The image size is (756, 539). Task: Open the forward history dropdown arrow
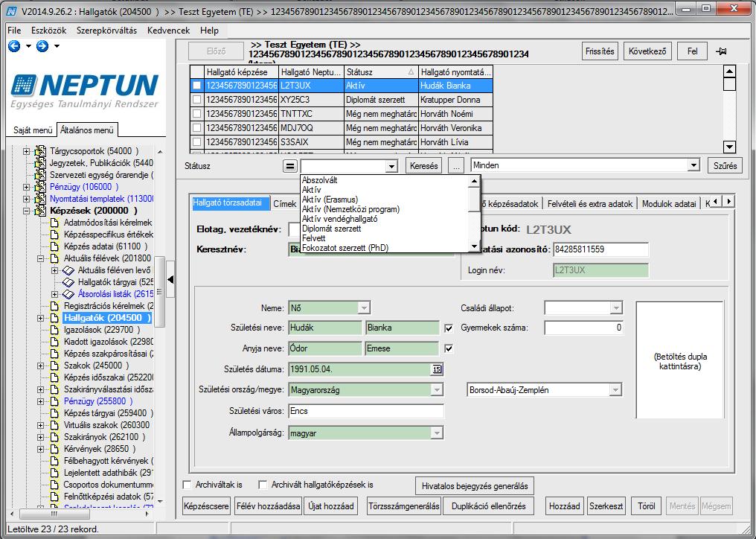(x=57, y=46)
